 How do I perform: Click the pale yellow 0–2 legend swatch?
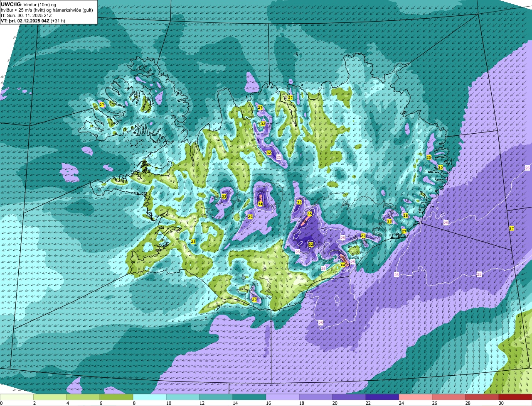tap(17, 397)
